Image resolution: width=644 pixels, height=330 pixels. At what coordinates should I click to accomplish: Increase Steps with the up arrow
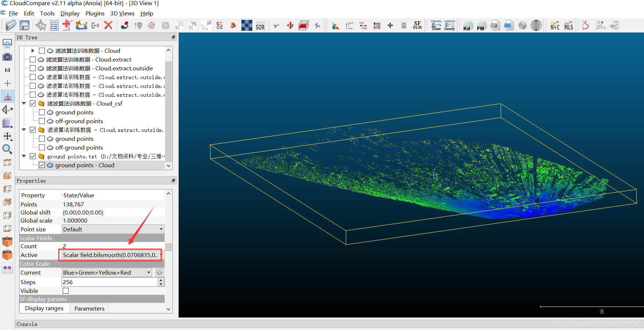coord(161,280)
